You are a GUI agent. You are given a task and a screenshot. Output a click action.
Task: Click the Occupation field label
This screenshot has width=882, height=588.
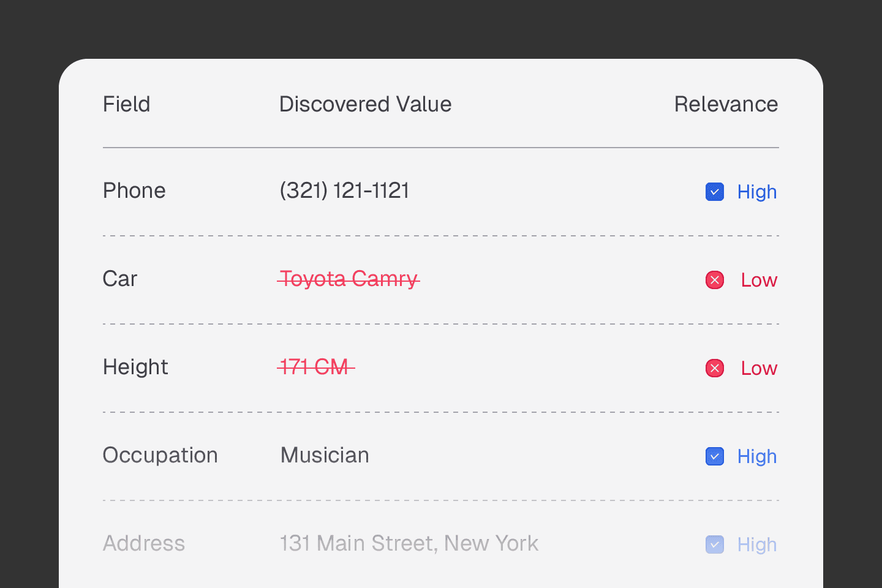point(160,455)
